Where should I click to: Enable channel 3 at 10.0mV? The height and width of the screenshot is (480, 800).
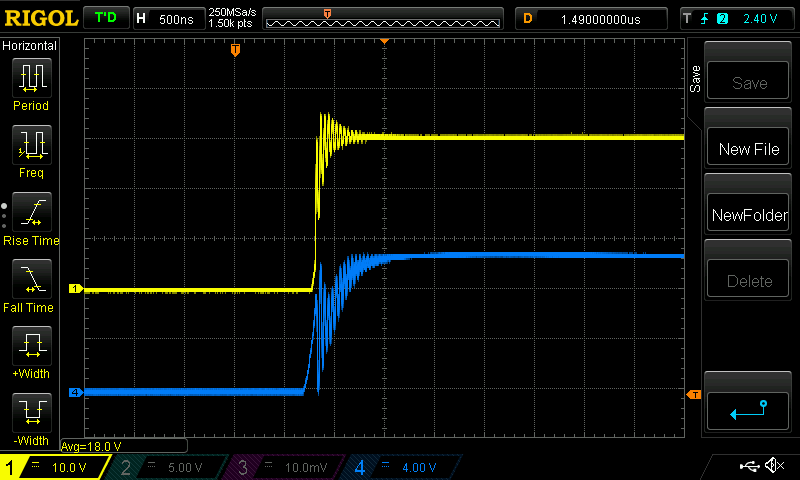pyautogui.click(x=284, y=467)
